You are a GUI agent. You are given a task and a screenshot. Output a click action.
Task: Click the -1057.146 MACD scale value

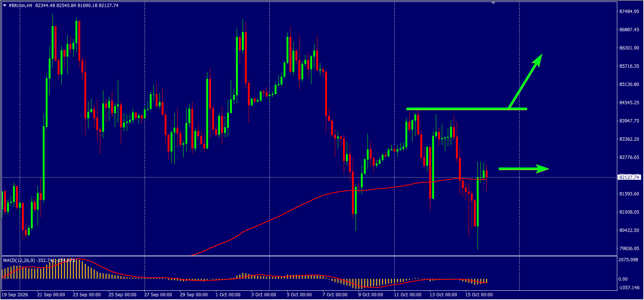pos(629,288)
